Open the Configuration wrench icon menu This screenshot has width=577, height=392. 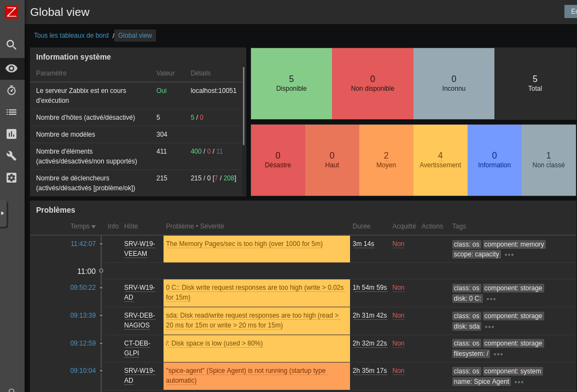coord(11,156)
